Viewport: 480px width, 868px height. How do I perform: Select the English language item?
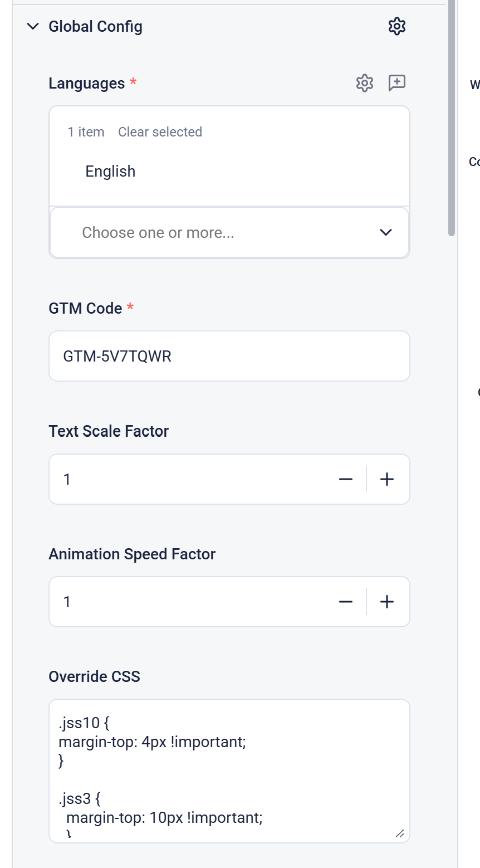(x=110, y=171)
